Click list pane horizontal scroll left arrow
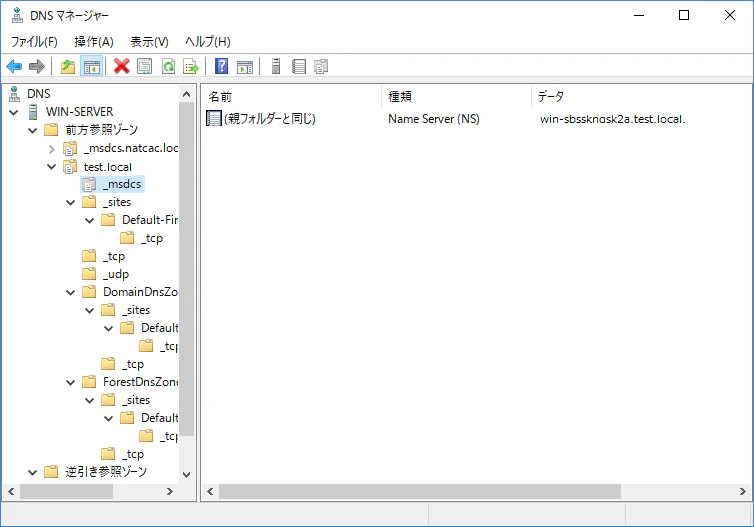This screenshot has width=754, height=527. (210, 491)
